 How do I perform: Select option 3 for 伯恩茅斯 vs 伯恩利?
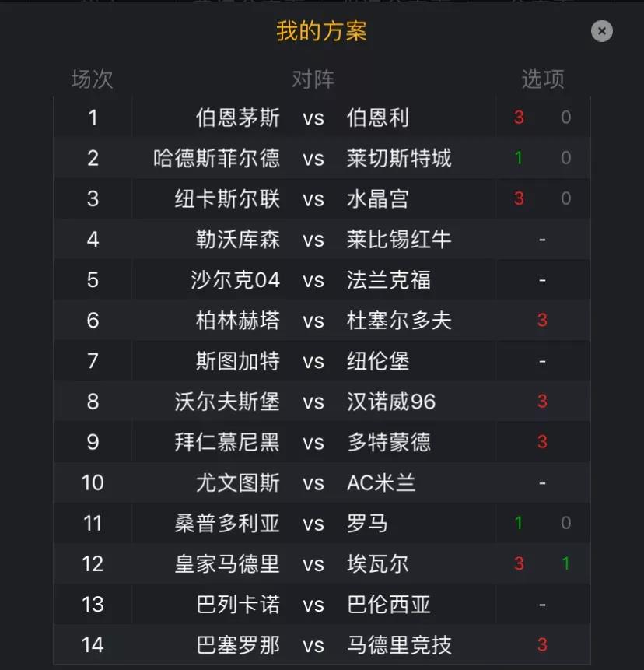click(x=519, y=117)
